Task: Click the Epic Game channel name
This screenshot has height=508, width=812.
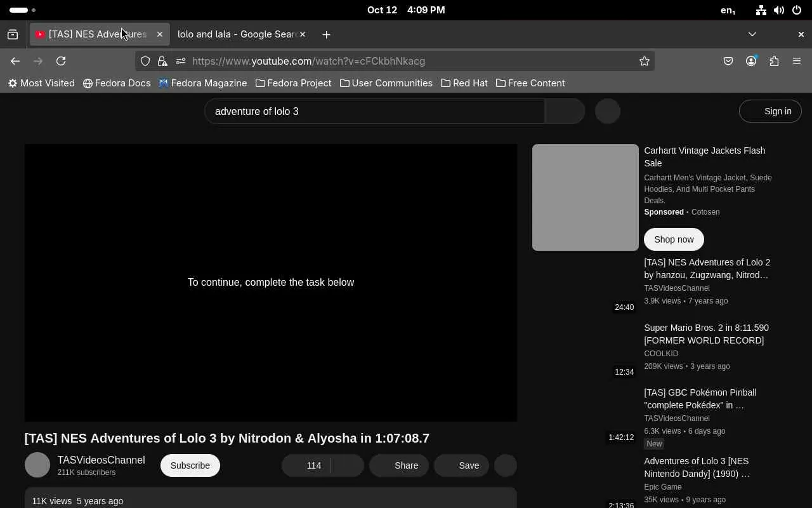Action: (x=663, y=487)
